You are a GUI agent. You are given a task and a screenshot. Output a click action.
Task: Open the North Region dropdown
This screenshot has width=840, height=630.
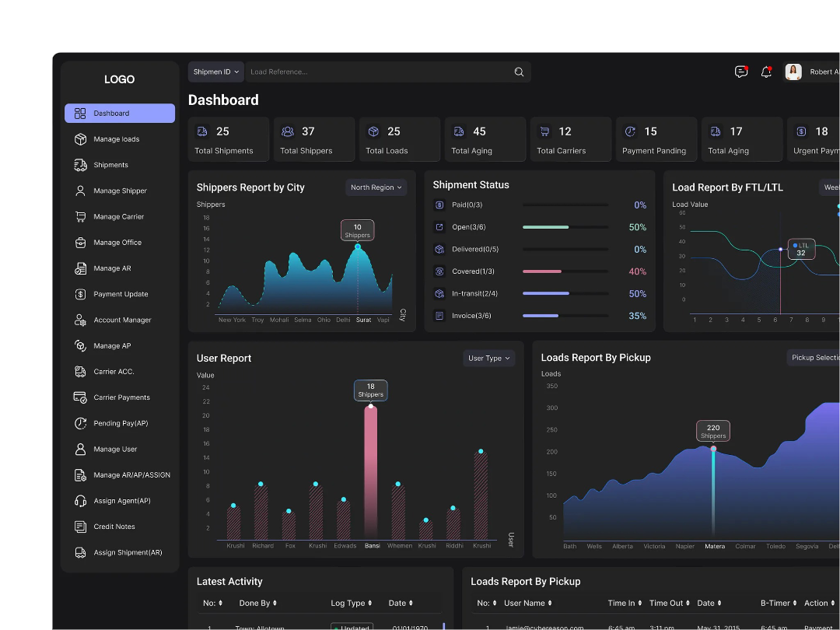click(x=376, y=187)
